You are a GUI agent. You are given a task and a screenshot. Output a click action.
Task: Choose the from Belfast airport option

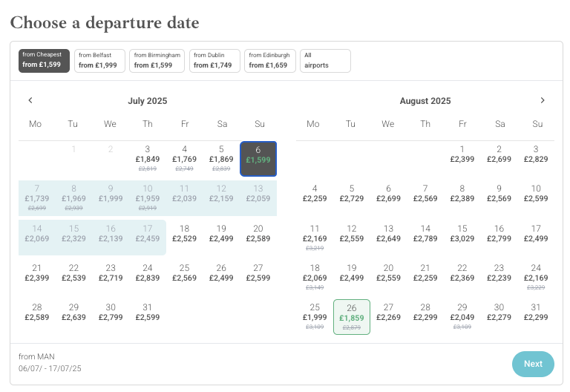click(x=99, y=61)
